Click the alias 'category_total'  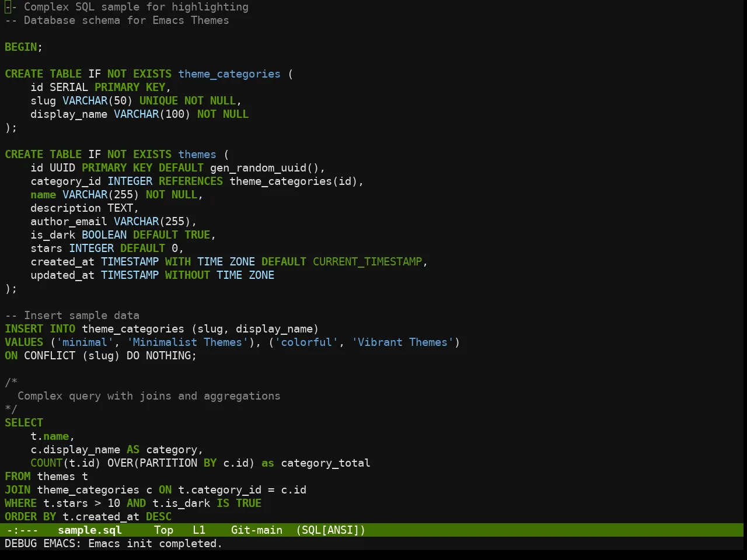tap(326, 463)
